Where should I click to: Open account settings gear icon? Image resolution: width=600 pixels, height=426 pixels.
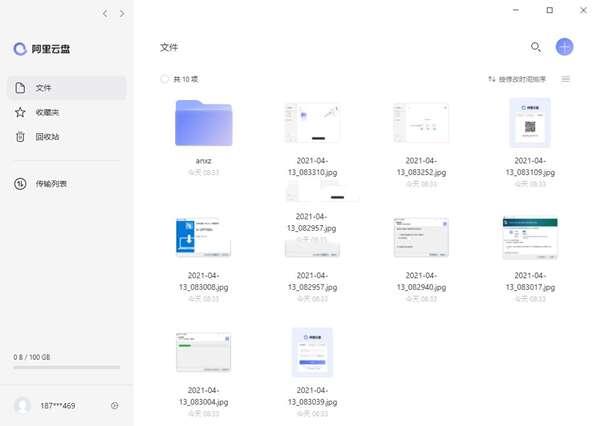[115, 405]
